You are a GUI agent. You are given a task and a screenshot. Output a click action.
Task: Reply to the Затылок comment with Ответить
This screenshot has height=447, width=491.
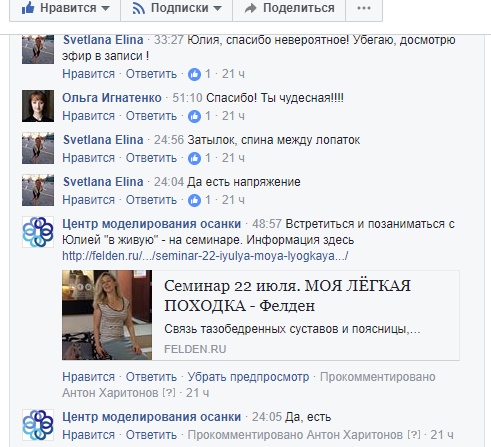click(x=151, y=158)
